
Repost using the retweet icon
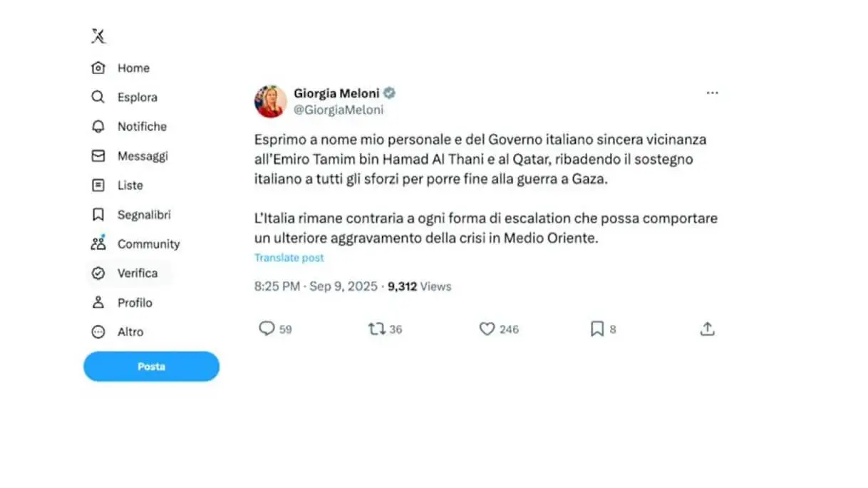pyautogui.click(x=376, y=328)
